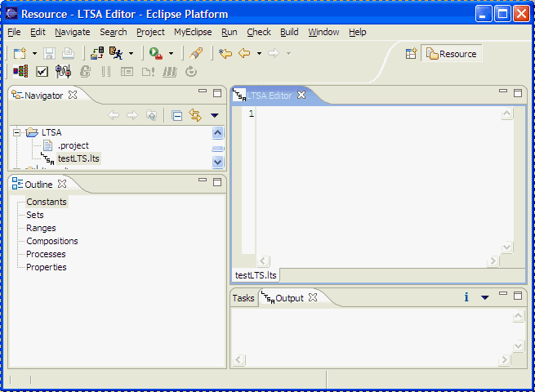
Task: Click Collapse All in Navigator toolbar
Action: click(x=176, y=115)
